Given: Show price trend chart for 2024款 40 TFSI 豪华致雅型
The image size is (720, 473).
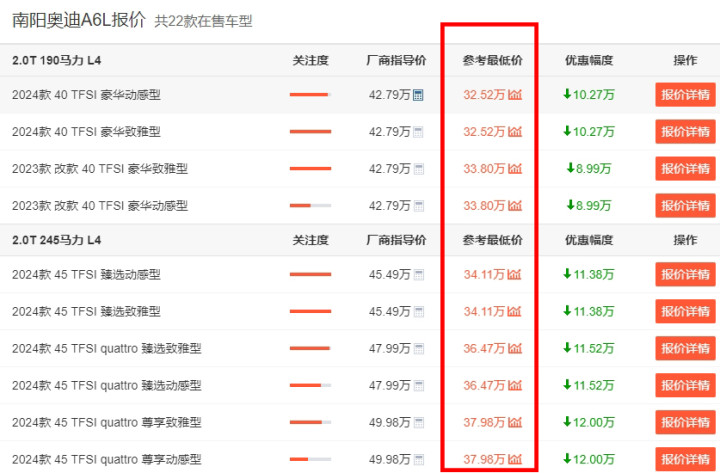Looking at the screenshot, I should (515, 132).
